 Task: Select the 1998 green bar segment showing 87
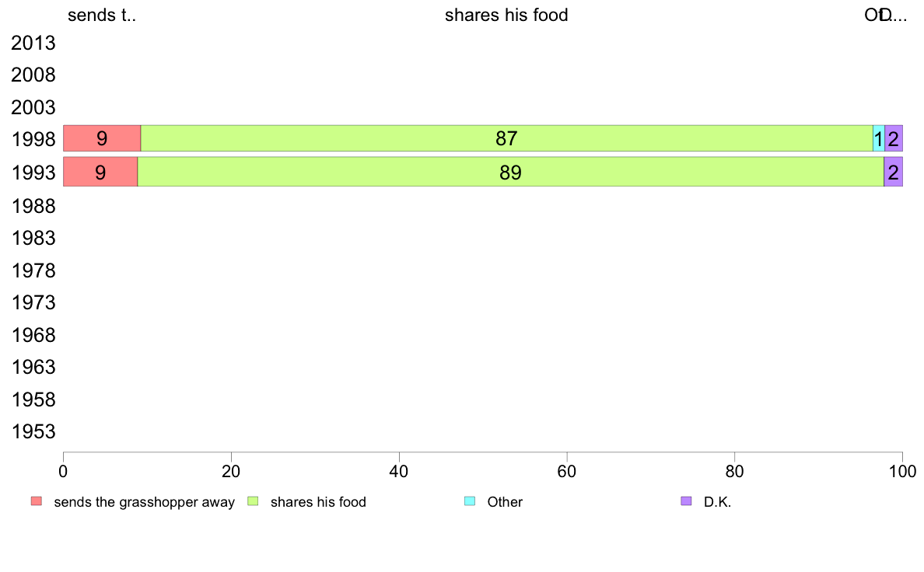point(506,138)
